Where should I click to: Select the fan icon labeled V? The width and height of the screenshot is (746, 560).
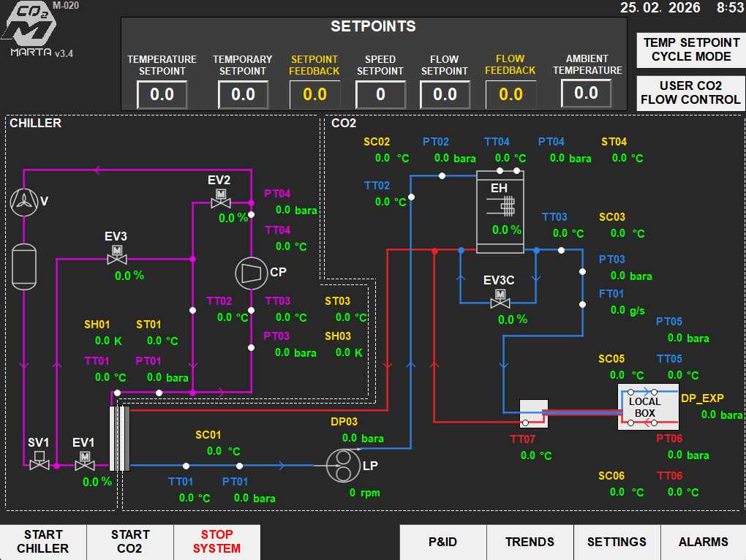[x=24, y=202]
